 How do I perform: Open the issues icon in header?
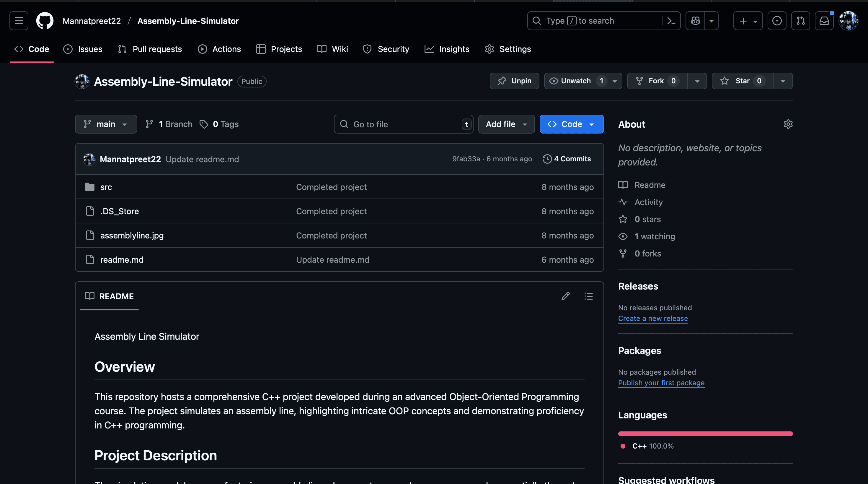[777, 21]
